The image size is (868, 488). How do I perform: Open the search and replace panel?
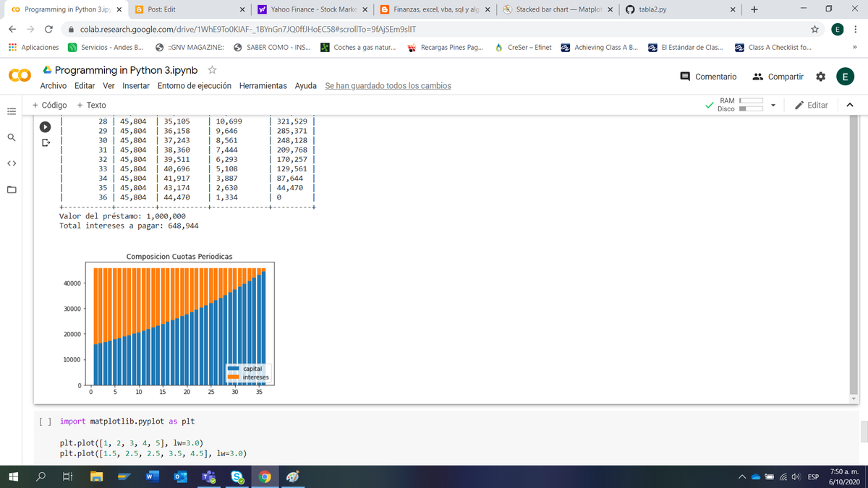pyautogui.click(x=12, y=137)
